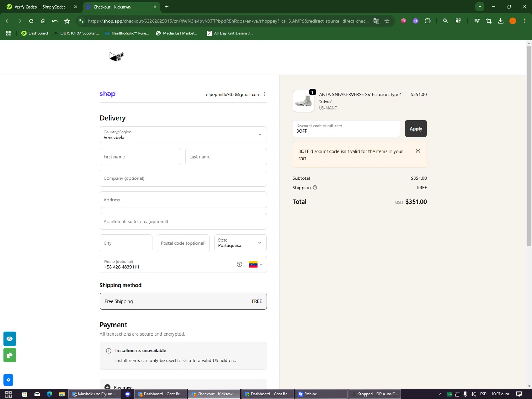Screen dimensions: 532x399
Task: Open browser home page icon
Action: click(43, 21)
